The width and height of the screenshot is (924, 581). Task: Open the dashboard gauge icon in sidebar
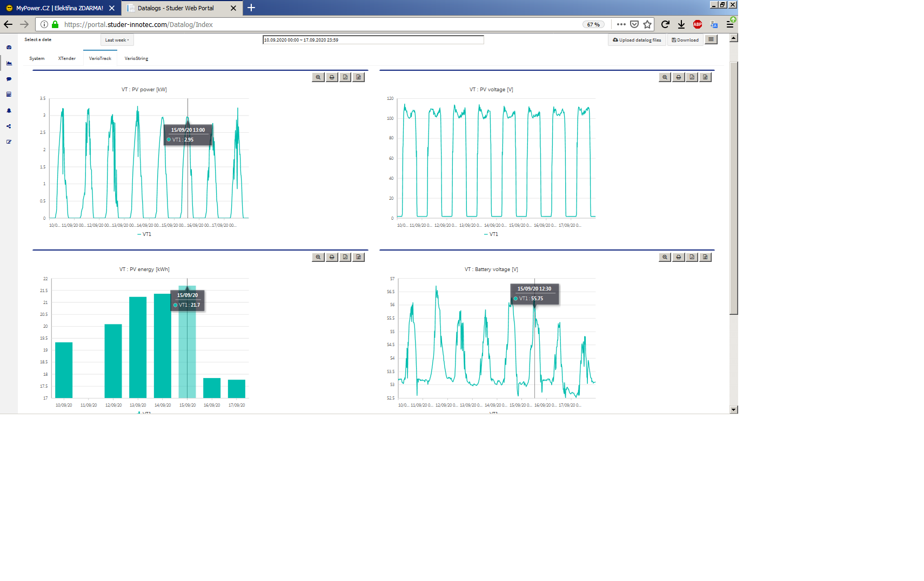(9, 48)
